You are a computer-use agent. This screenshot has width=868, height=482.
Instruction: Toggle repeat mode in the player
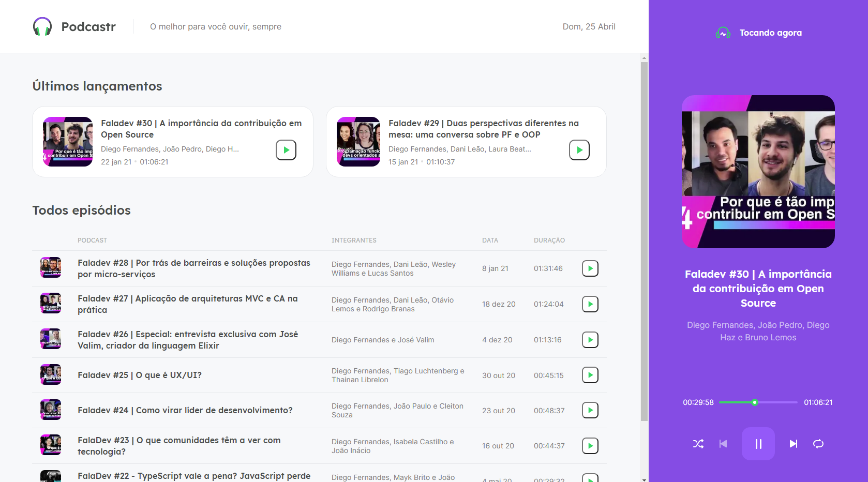tap(818, 444)
